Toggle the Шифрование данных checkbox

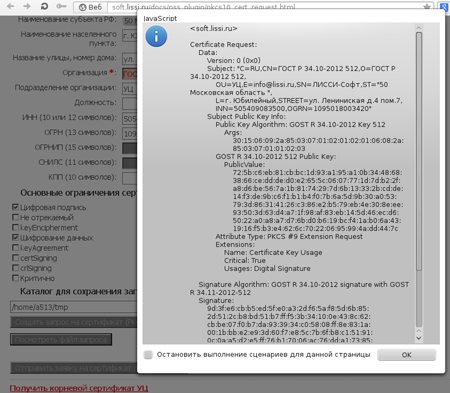tap(15, 237)
